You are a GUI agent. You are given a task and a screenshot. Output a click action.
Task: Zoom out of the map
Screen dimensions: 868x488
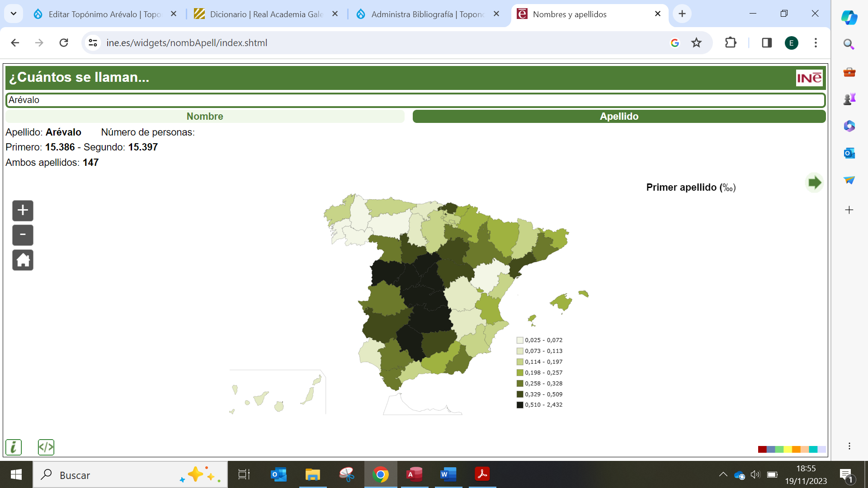[23, 235]
